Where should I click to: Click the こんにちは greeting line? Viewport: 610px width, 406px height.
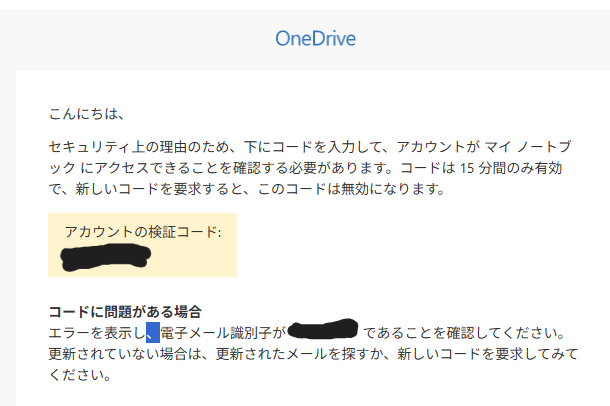click(x=86, y=113)
